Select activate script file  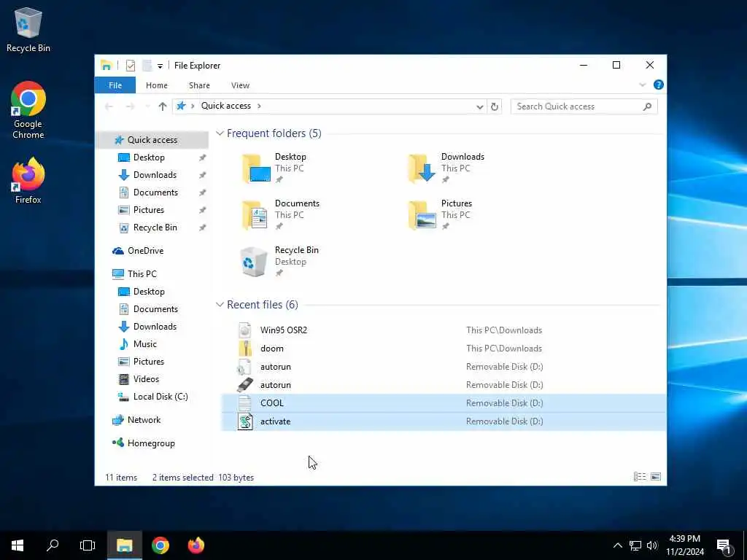pyautogui.click(x=444, y=421)
